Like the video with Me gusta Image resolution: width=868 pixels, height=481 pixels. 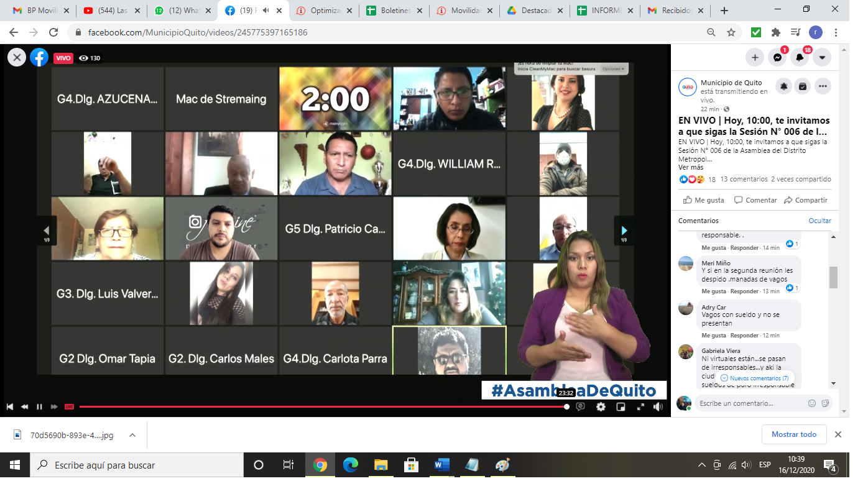click(x=704, y=200)
